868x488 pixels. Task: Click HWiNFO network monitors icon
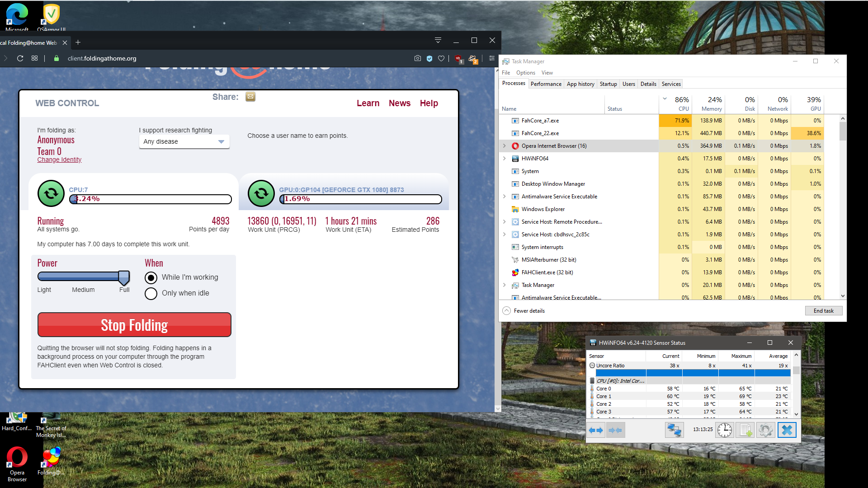coord(674,430)
